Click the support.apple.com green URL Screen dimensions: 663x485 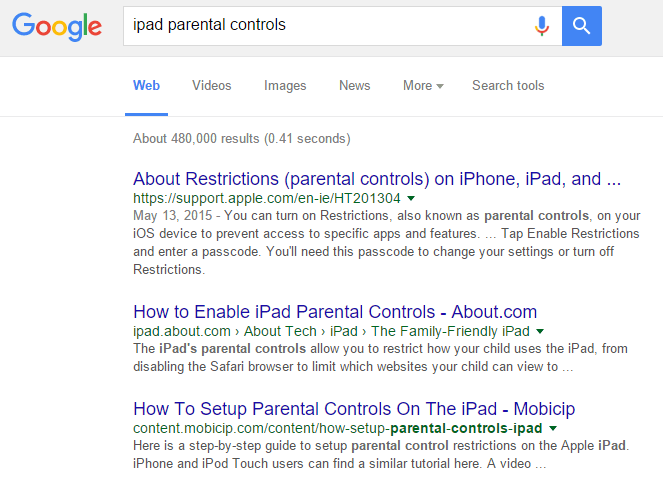tap(266, 198)
